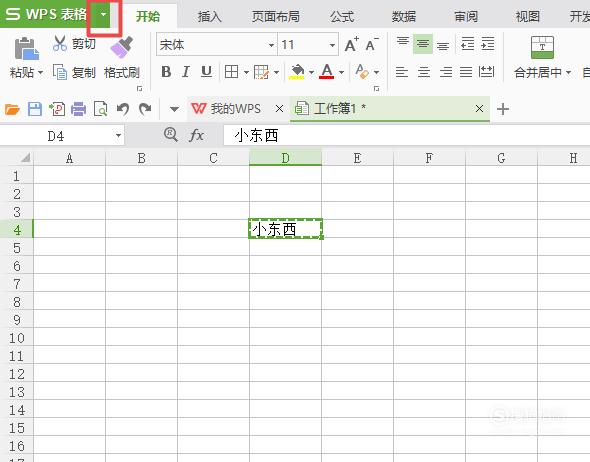Open the clear formatting dropdown arrow
The height and width of the screenshot is (462, 590).
[x=376, y=72]
